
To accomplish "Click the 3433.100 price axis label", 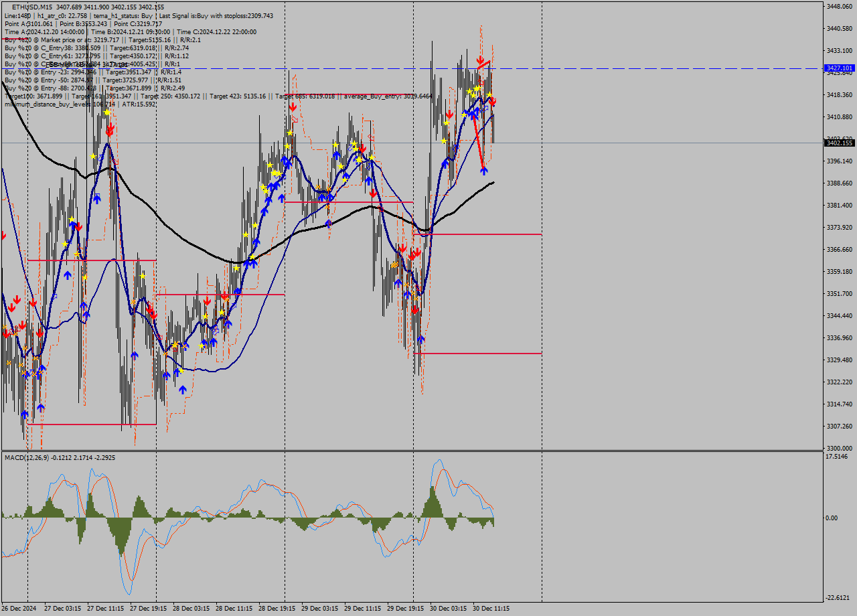I will coord(839,50).
